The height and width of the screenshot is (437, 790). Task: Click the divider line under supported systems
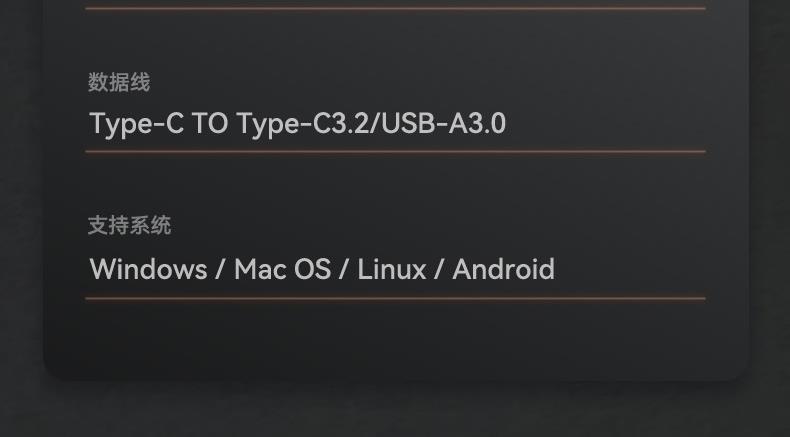[395, 298]
